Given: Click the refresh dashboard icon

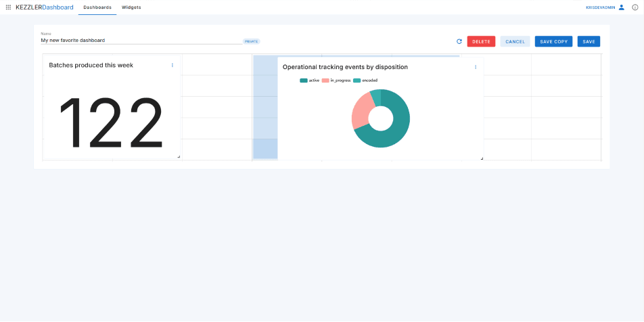Looking at the screenshot, I should (459, 42).
